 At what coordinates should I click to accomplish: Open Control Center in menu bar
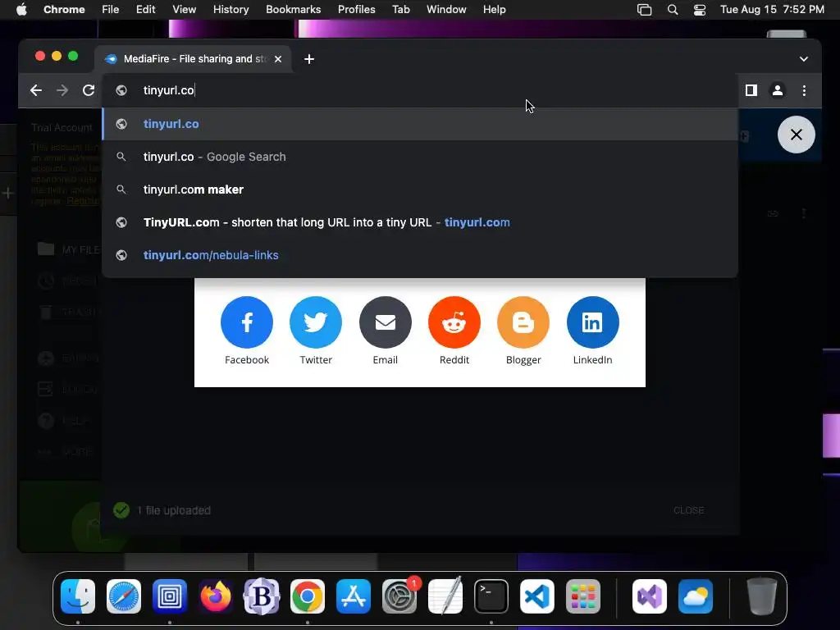[x=699, y=10]
